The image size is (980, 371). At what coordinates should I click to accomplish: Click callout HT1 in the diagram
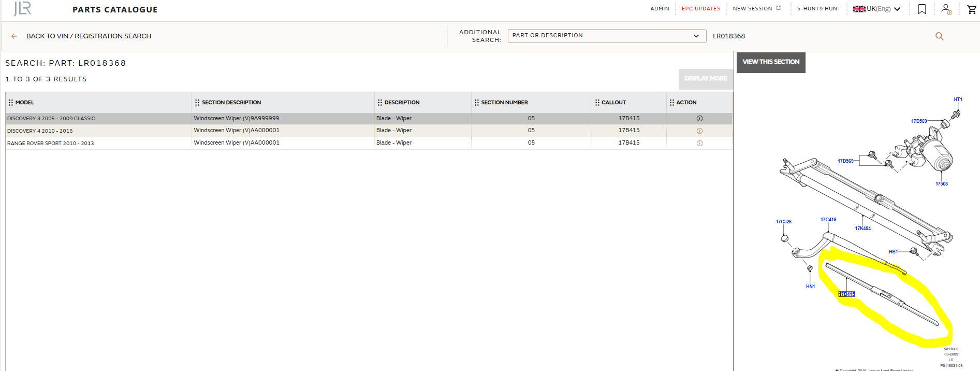click(958, 99)
